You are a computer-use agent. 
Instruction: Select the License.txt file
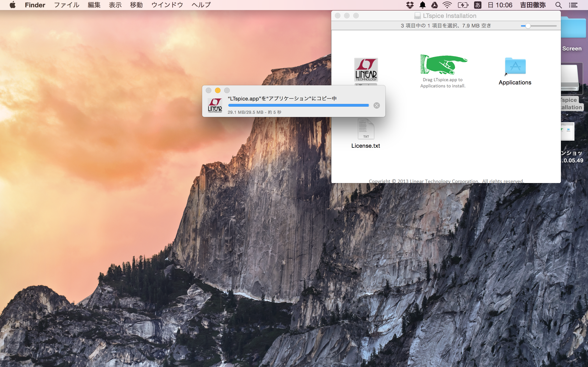pyautogui.click(x=366, y=129)
